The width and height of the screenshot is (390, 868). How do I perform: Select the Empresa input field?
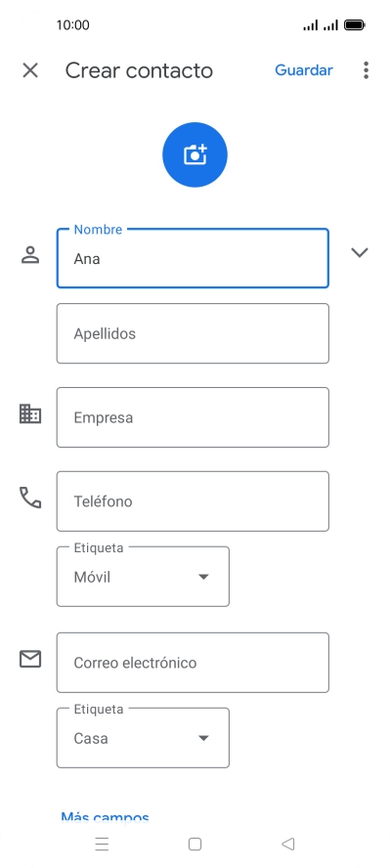click(x=193, y=417)
